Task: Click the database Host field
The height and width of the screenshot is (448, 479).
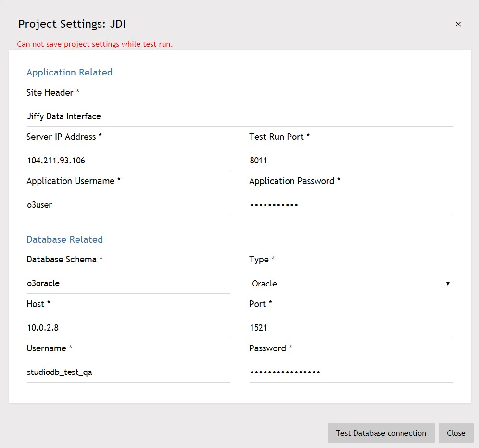Action: [128, 328]
